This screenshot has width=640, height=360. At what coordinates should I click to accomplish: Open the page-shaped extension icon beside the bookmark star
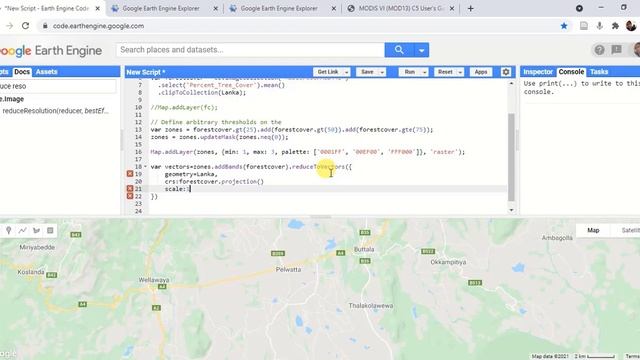584,26
